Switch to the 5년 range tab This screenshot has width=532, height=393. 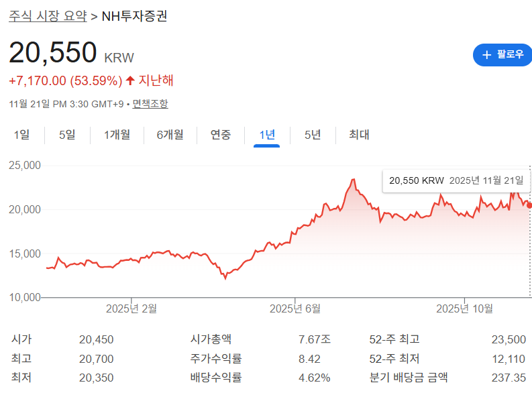(x=313, y=135)
